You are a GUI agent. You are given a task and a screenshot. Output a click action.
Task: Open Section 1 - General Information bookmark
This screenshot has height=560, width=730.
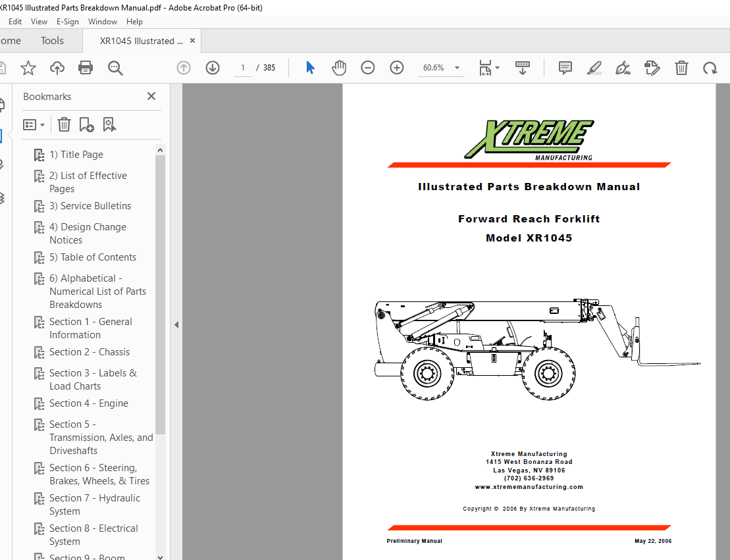click(90, 328)
